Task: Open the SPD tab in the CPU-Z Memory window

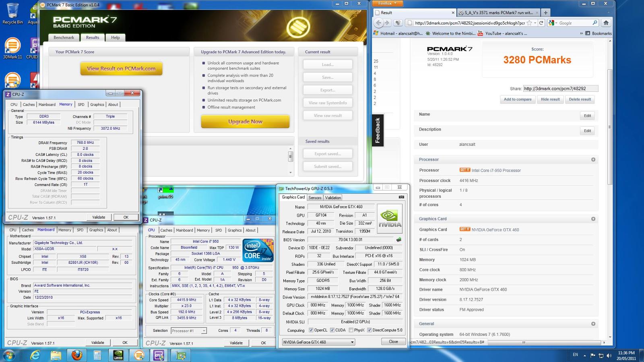Action: pos(81,105)
